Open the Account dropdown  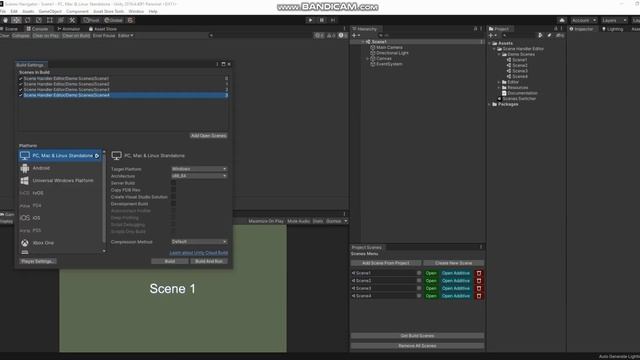click(x=584, y=20)
